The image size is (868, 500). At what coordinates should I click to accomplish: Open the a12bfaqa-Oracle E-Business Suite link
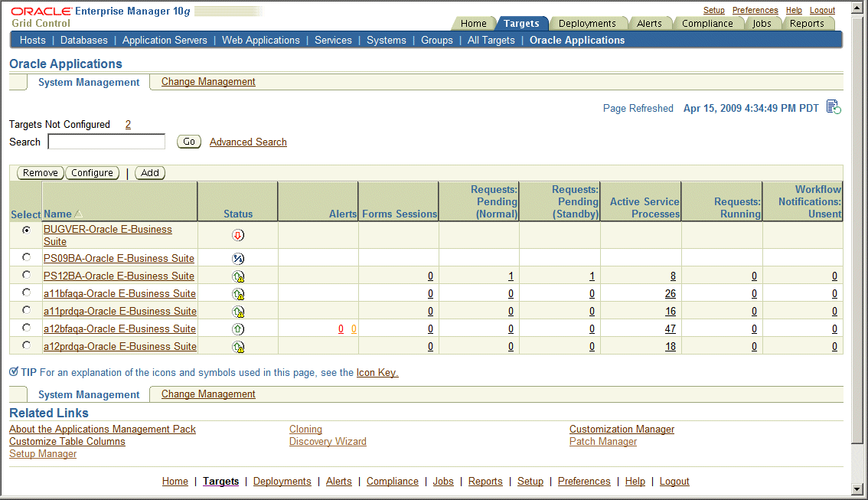click(119, 328)
